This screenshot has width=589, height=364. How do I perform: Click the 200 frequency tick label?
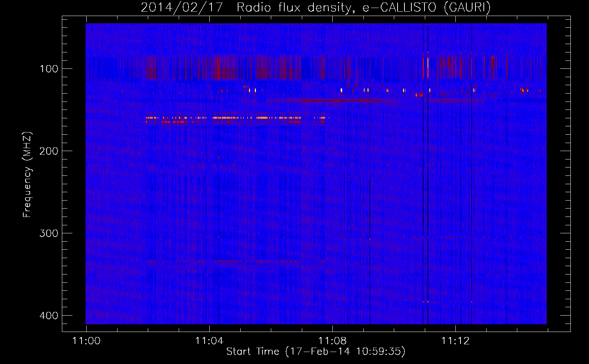point(49,151)
